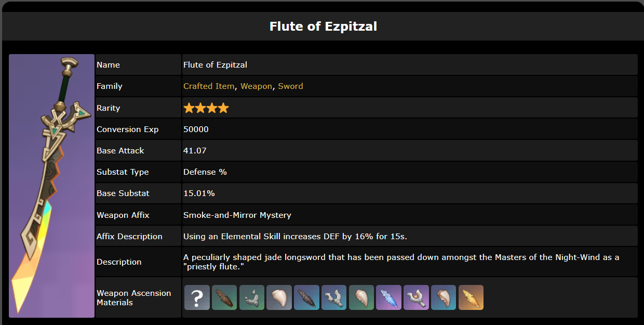Open the gray curved whistle material on green
Screen dimensions: 644x325
252,297
